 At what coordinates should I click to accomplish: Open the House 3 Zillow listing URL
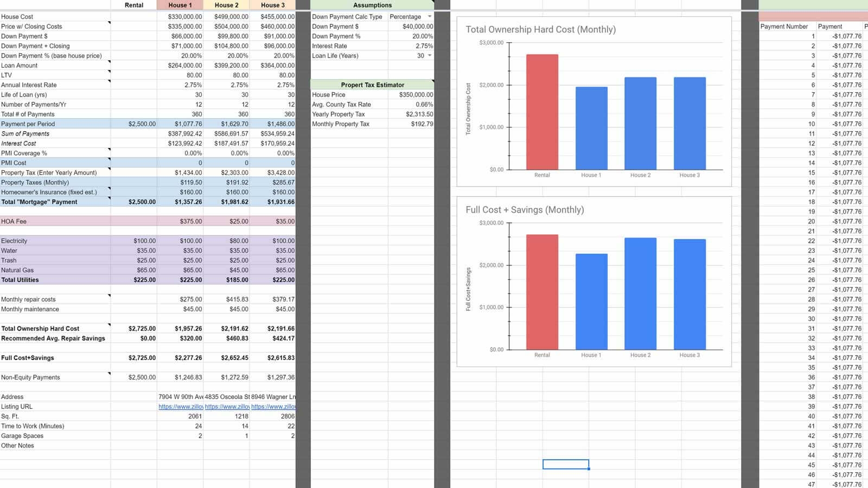tap(274, 406)
